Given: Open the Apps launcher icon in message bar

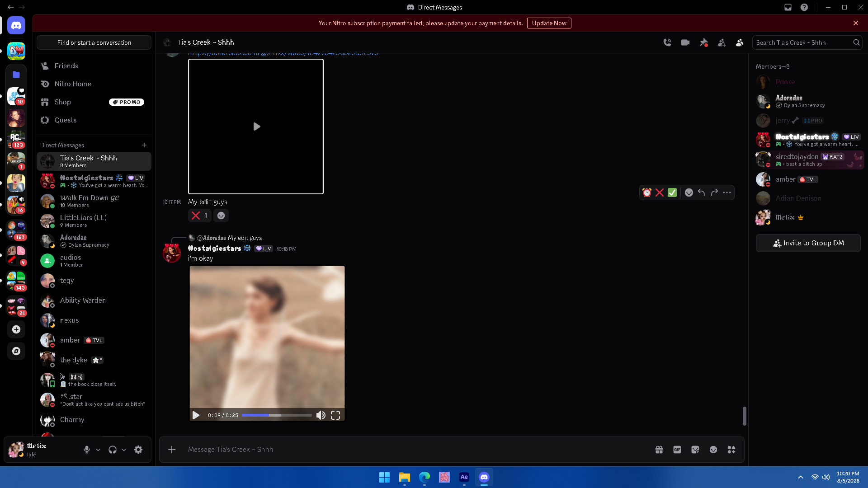Looking at the screenshot, I should (x=731, y=450).
